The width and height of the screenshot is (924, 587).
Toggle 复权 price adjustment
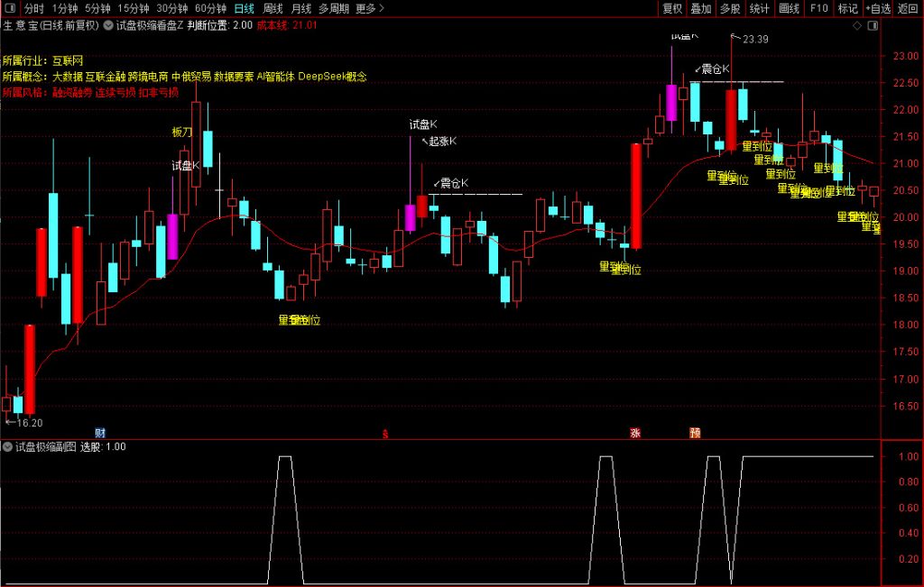coord(672,8)
